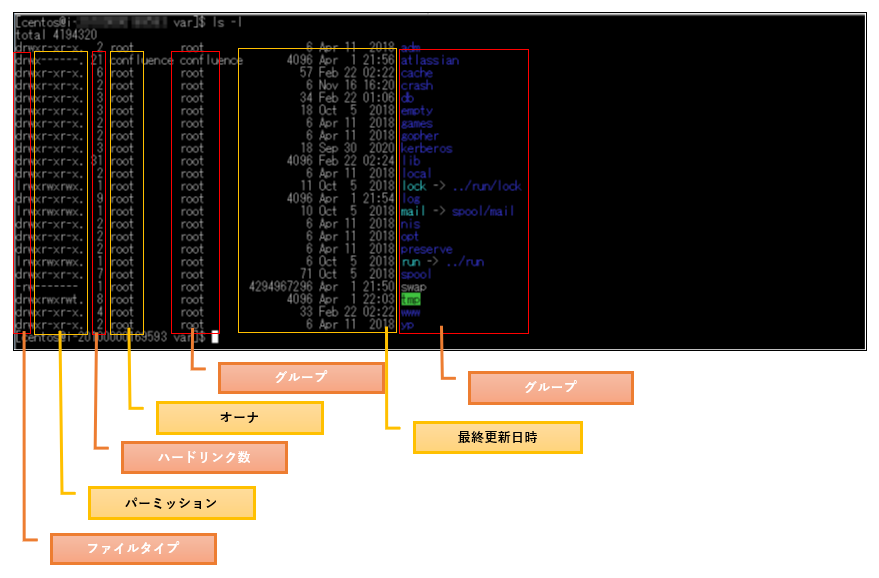Select the swap file name
This screenshot has width=879, height=578.
(x=414, y=287)
